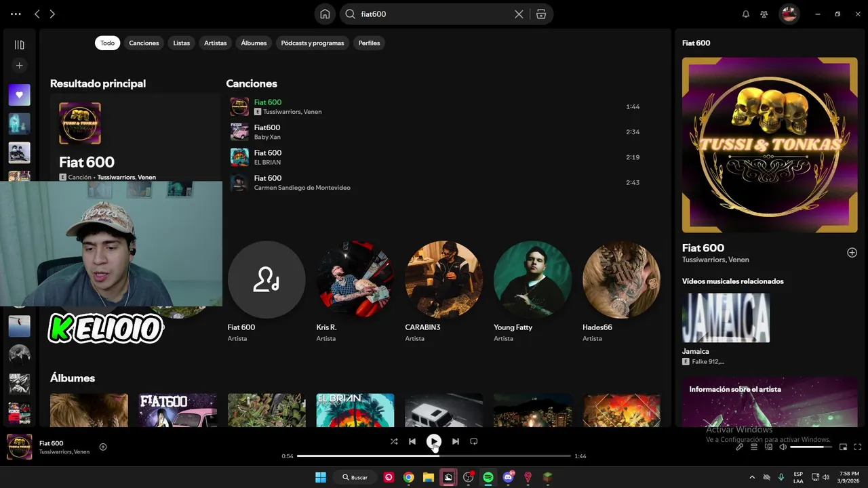This screenshot has height=488, width=868.
Task: Open Fiat 600 artist placeholder
Action: pos(267,279)
